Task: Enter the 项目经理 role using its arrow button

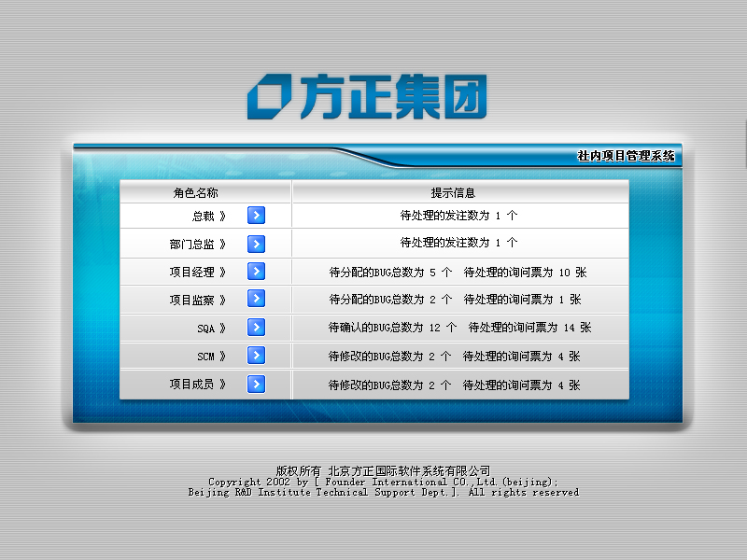Action: [x=256, y=272]
